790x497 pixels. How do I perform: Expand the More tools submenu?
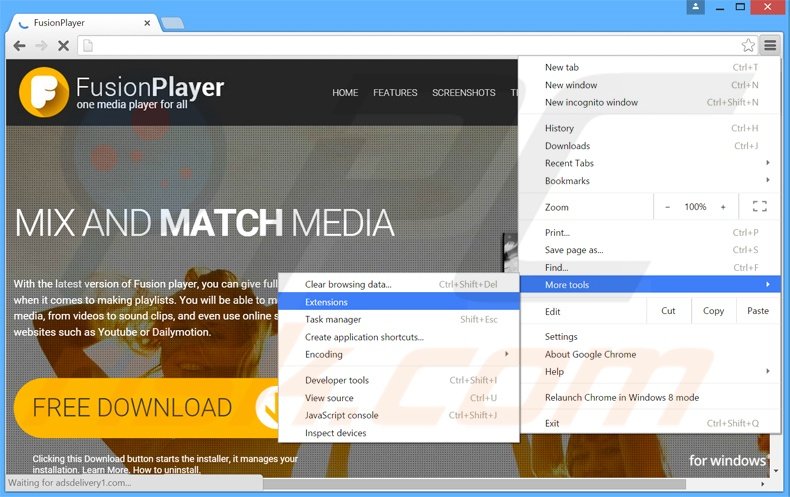649,285
